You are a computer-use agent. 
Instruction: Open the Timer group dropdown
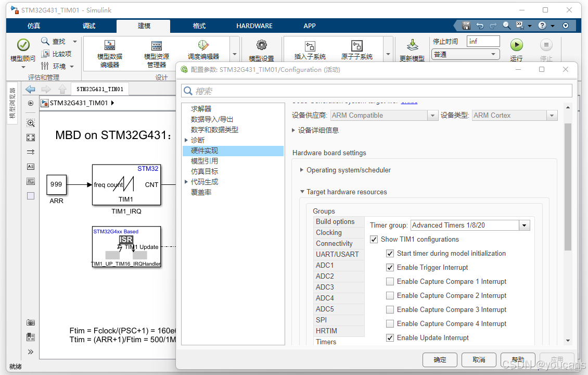(x=524, y=225)
